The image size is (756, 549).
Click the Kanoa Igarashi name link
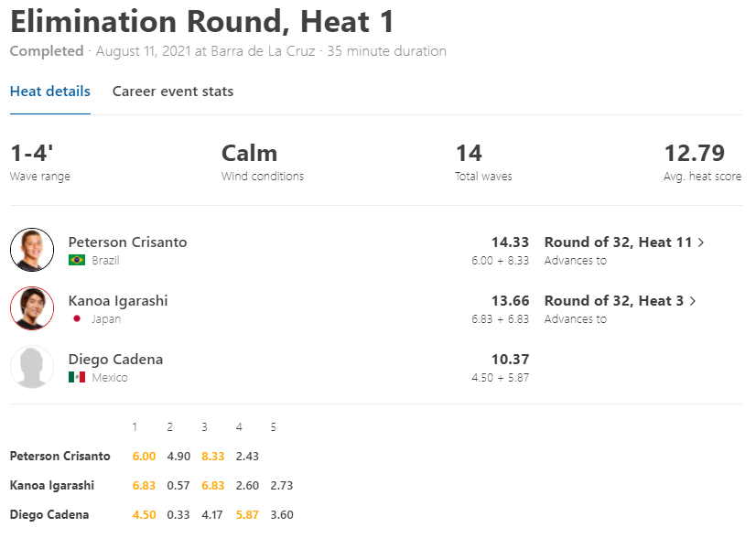coord(118,301)
